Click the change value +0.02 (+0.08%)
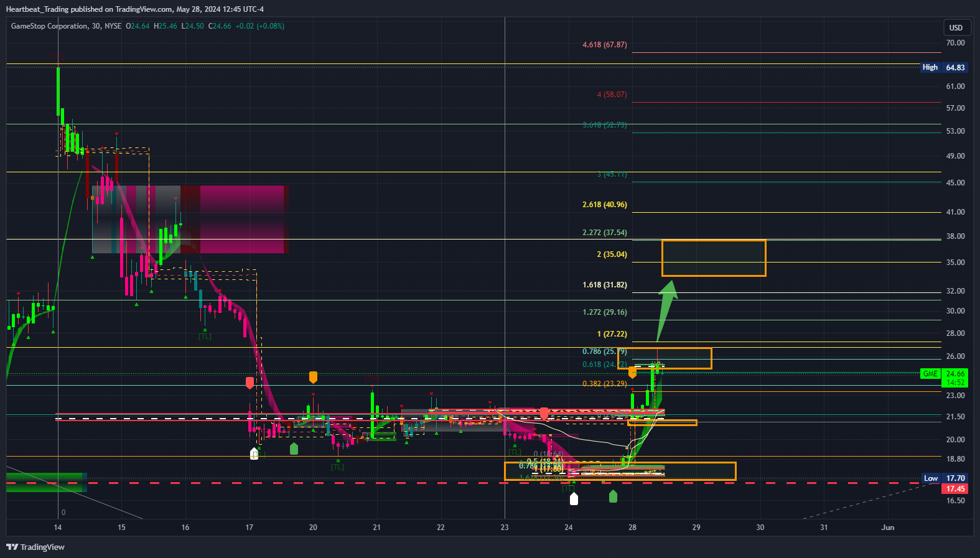This screenshot has height=558, width=980. [x=260, y=26]
